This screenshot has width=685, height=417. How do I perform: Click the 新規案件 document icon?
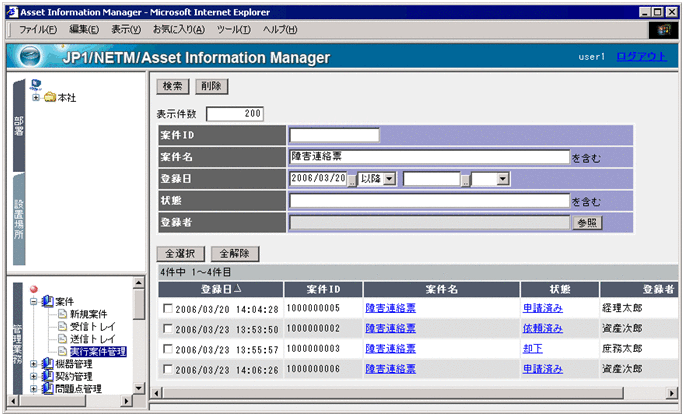[x=60, y=314]
